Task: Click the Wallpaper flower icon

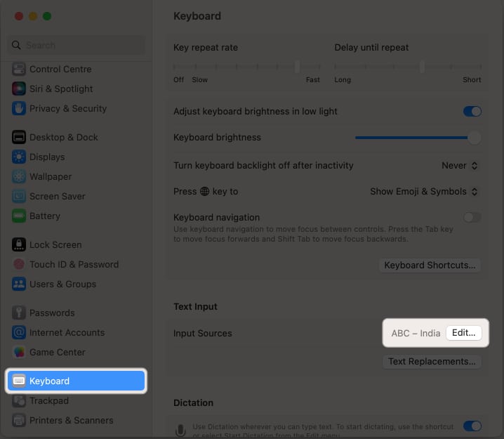Action: pyautogui.click(x=19, y=176)
